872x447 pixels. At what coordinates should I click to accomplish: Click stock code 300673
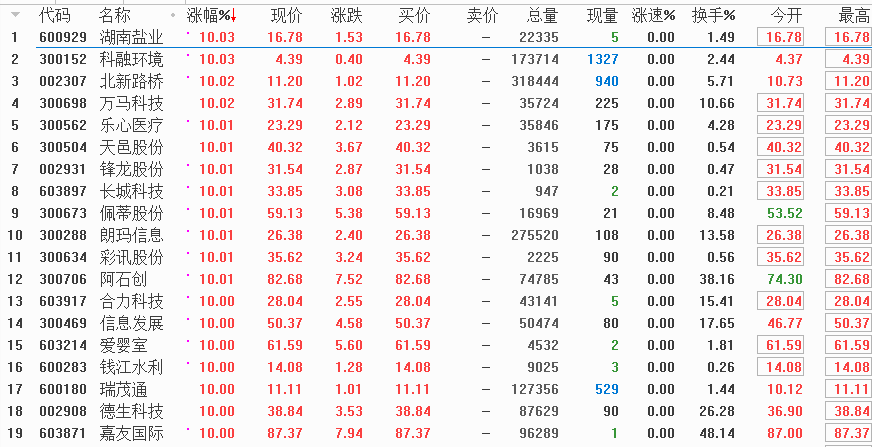pos(63,213)
